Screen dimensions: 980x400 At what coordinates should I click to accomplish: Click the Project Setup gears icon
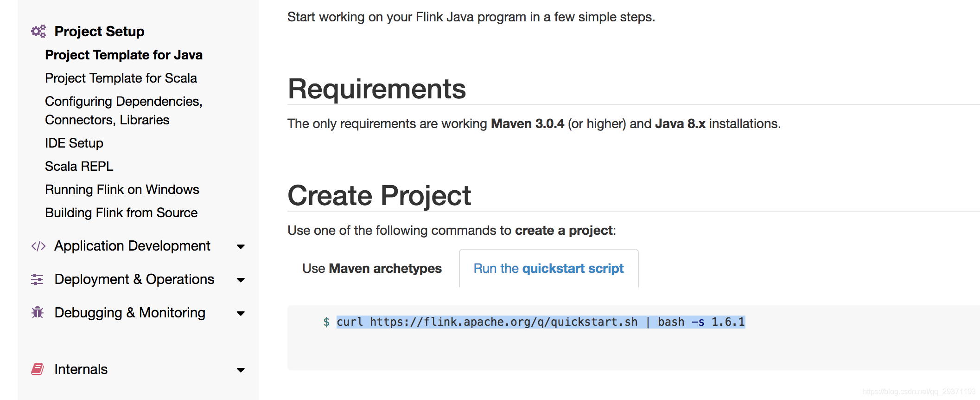click(x=38, y=31)
